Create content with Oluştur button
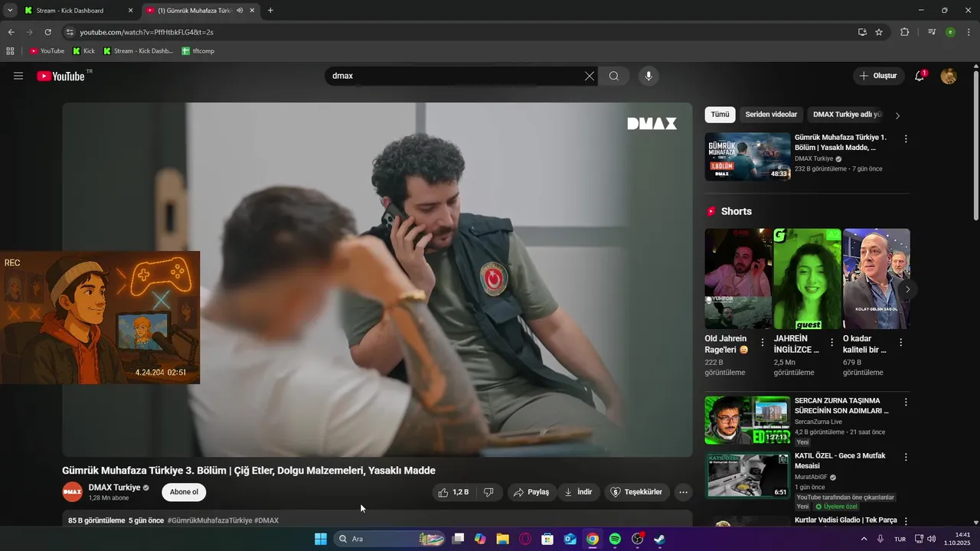The height and width of the screenshot is (551, 980). tap(877, 76)
